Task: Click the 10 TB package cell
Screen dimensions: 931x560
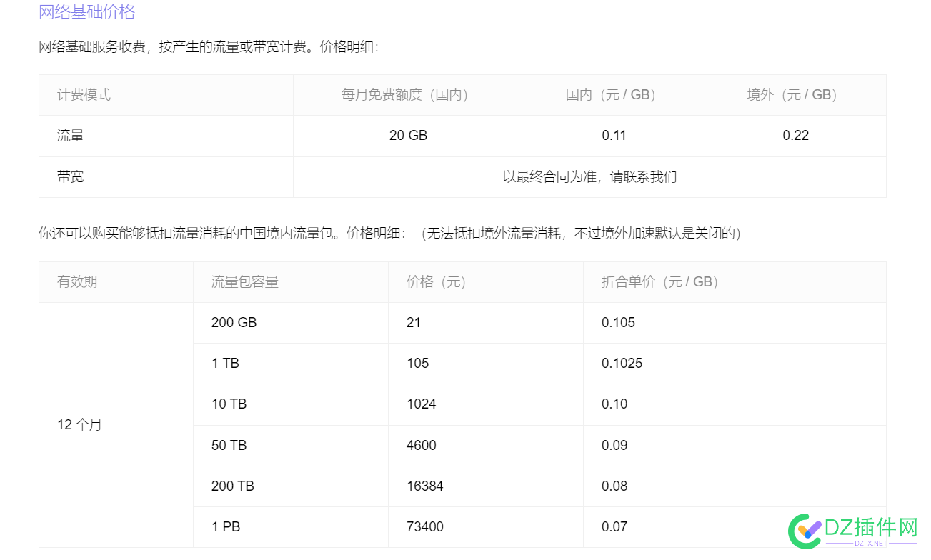Action: coord(291,404)
